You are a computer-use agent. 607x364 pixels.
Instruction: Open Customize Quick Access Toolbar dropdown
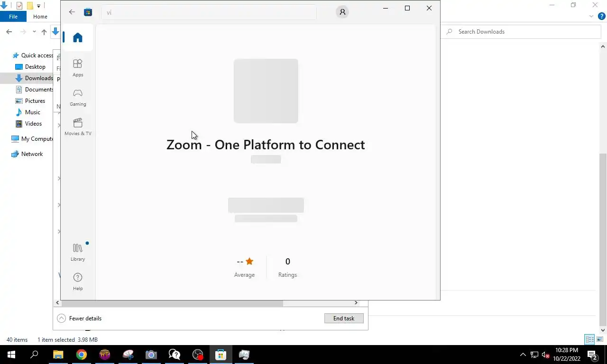(x=38, y=6)
